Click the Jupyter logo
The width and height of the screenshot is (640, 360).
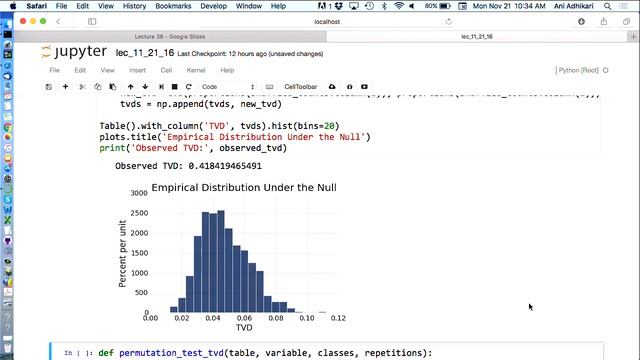tap(74, 52)
